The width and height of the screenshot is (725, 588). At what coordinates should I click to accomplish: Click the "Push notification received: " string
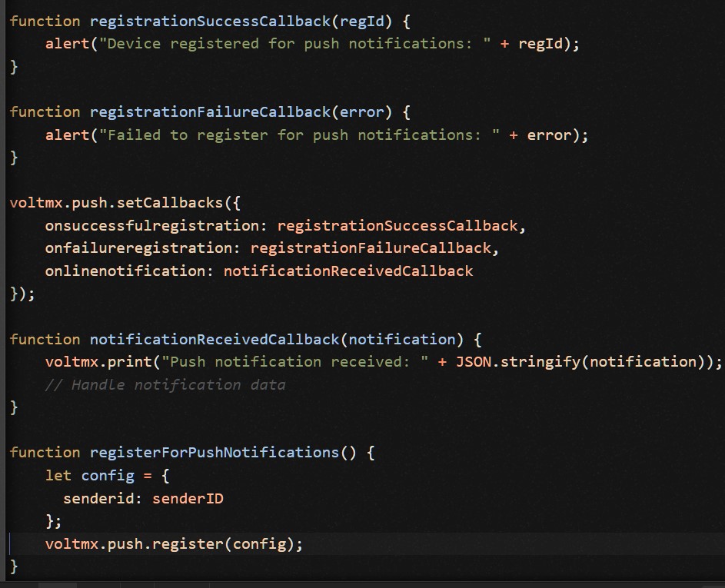pyautogui.click(x=295, y=362)
